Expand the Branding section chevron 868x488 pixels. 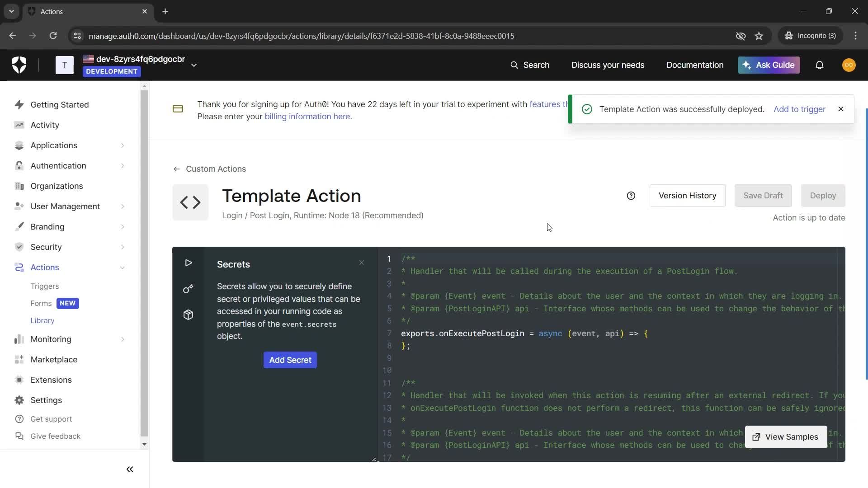(x=123, y=227)
